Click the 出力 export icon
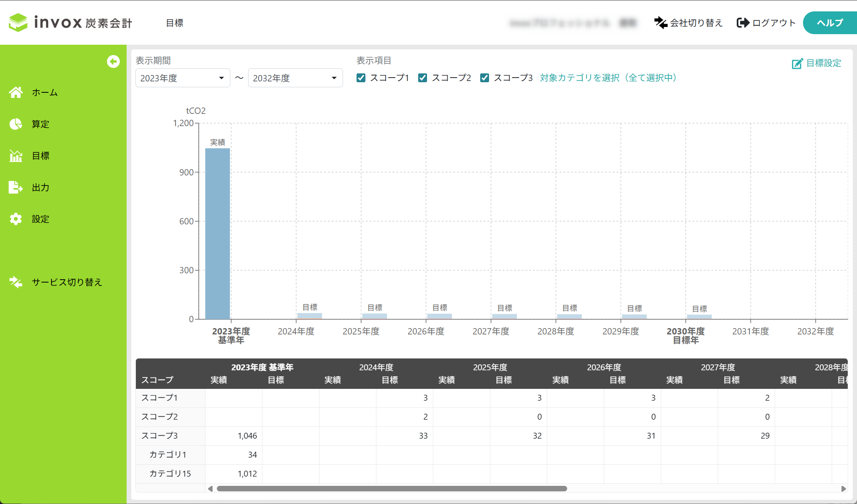The height and width of the screenshot is (504, 857). click(x=16, y=187)
